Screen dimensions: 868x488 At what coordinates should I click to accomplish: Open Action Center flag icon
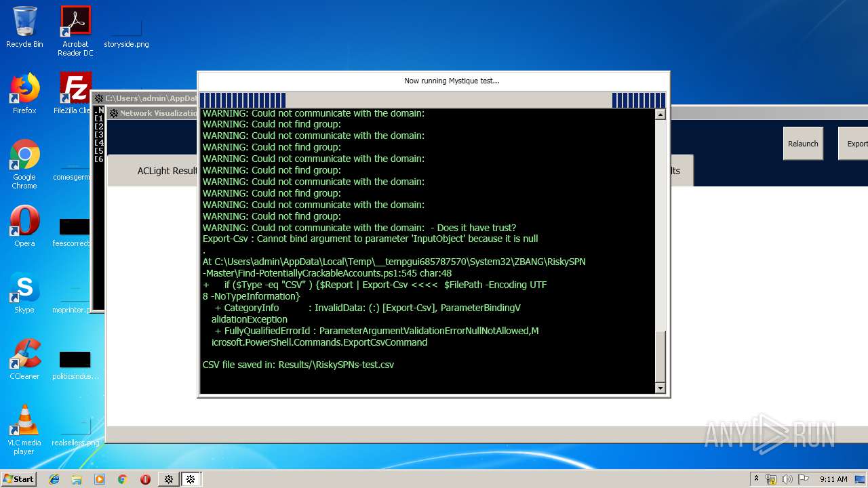(803, 479)
